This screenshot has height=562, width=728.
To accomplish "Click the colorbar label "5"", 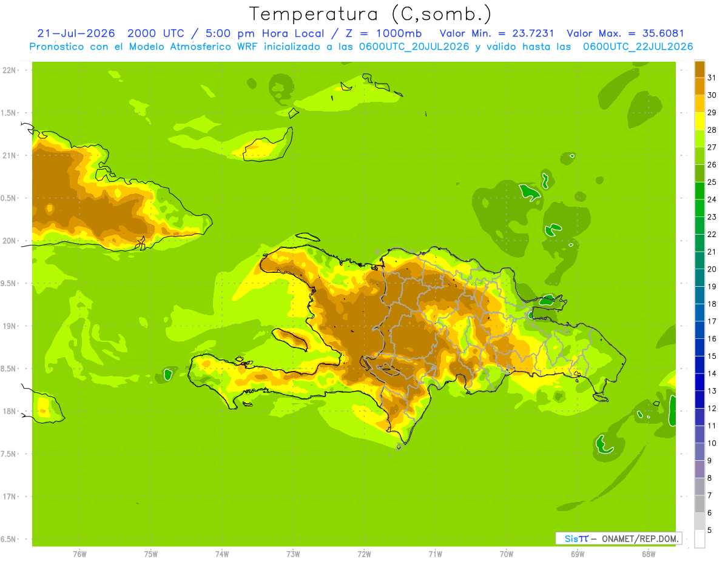I will (709, 530).
